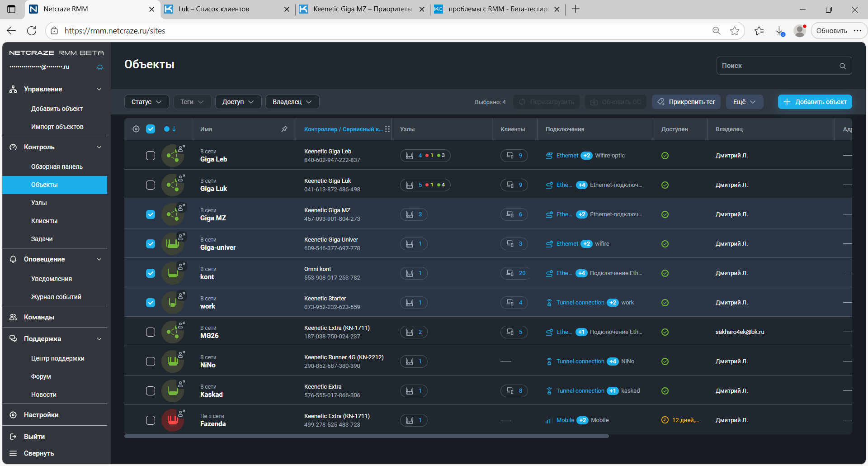Viewport: 868px width, 466px height.
Task: Open the Владелец filter dropdown
Action: point(292,102)
